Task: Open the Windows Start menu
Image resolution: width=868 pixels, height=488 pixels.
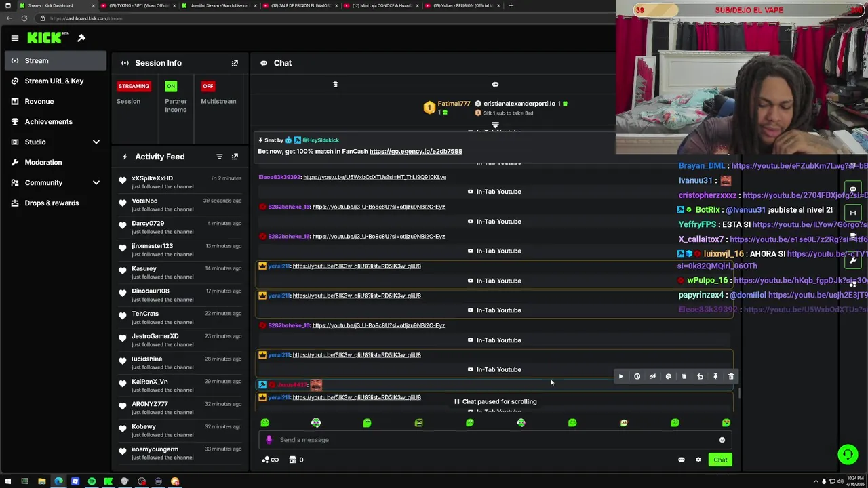Action: point(8,481)
